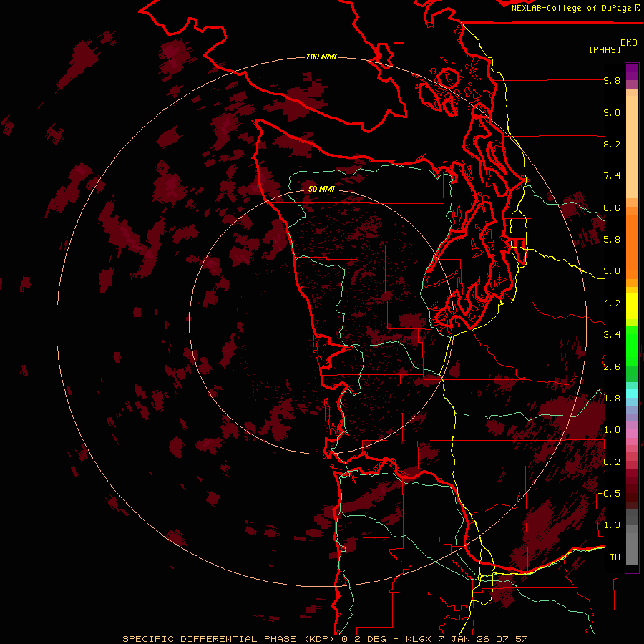Click the 7.4 scale label

(x=612, y=176)
